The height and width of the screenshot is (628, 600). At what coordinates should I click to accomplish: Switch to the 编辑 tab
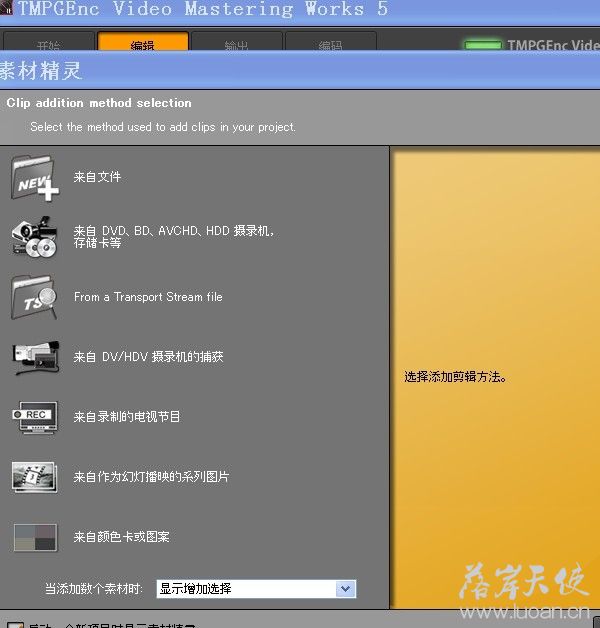pyautogui.click(x=143, y=41)
